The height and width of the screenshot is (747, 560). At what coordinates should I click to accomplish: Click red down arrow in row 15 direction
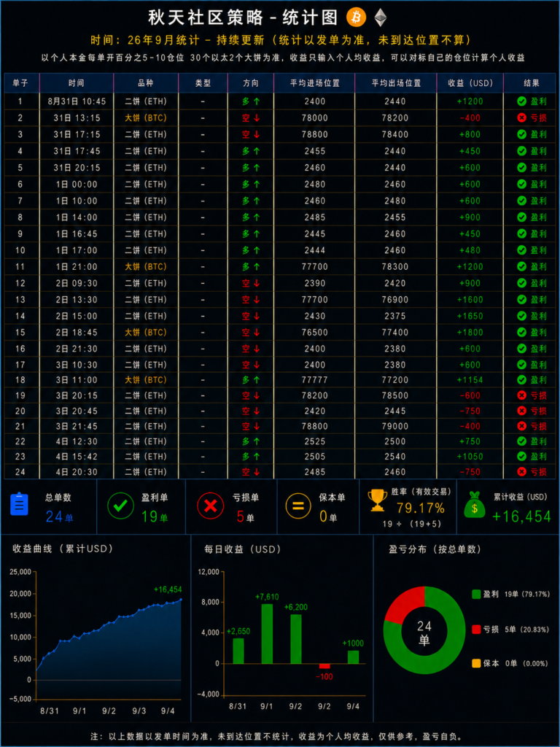tap(257, 332)
